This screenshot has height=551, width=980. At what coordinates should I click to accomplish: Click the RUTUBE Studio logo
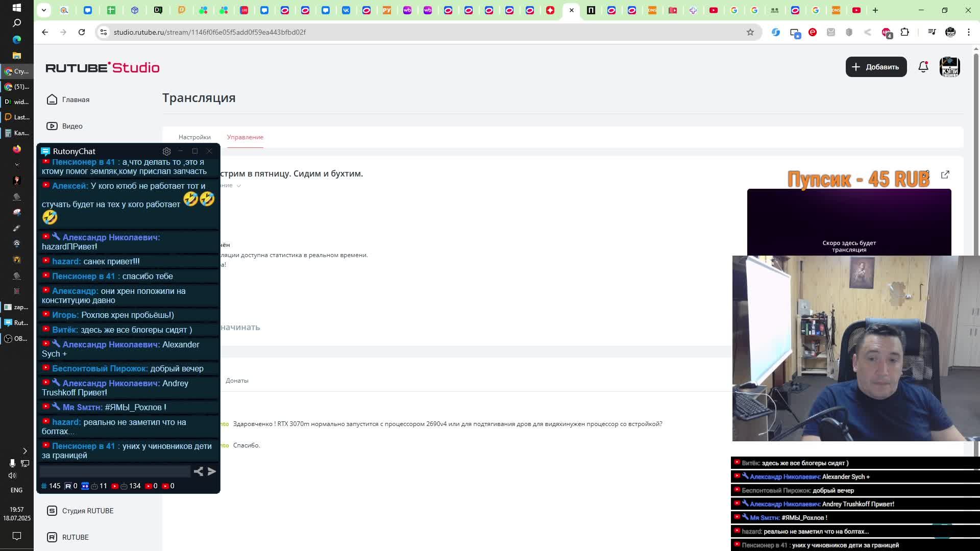tap(103, 67)
